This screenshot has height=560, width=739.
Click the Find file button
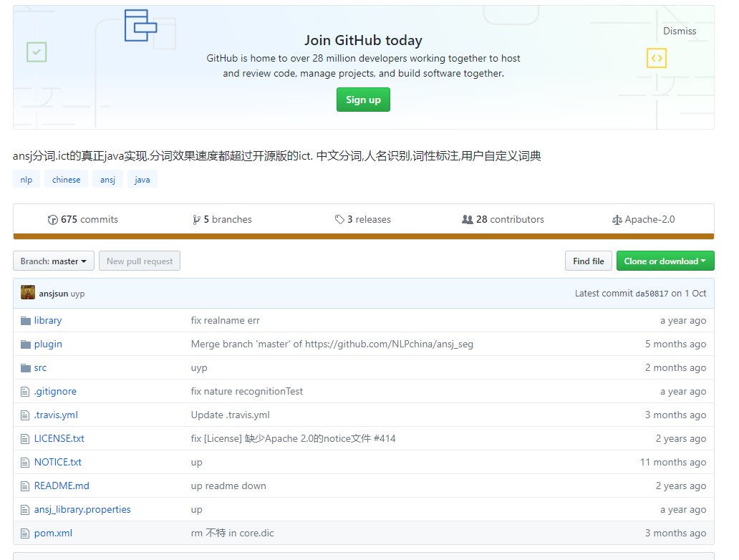(x=588, y=261)
